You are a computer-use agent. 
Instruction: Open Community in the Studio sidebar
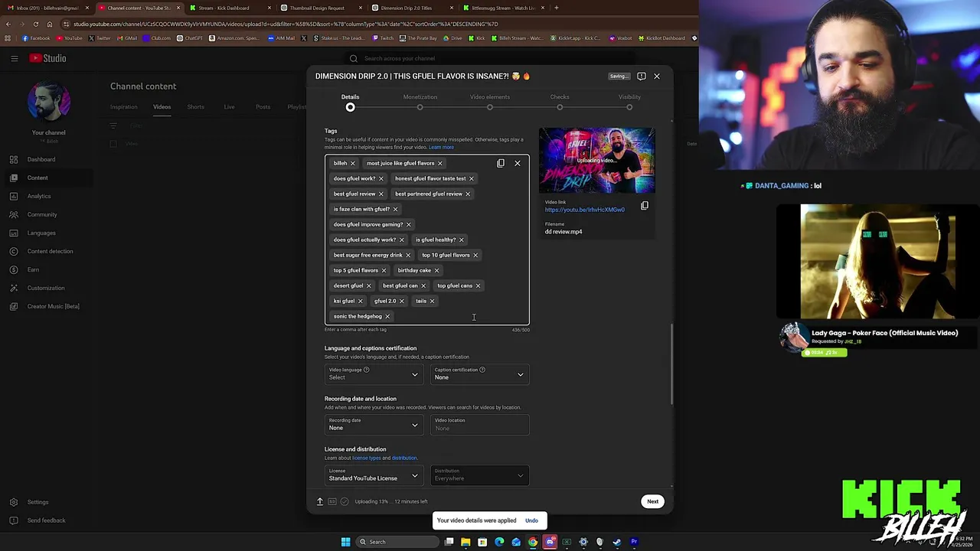pyautogui.click(x=42, y=214)
